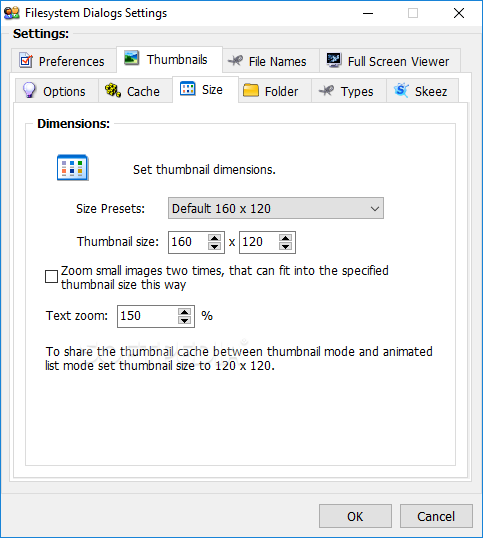Open the Full Screen Viewer tab
Image resolution: width=483 pixels, height=538 pixels.
pos(390,61)
